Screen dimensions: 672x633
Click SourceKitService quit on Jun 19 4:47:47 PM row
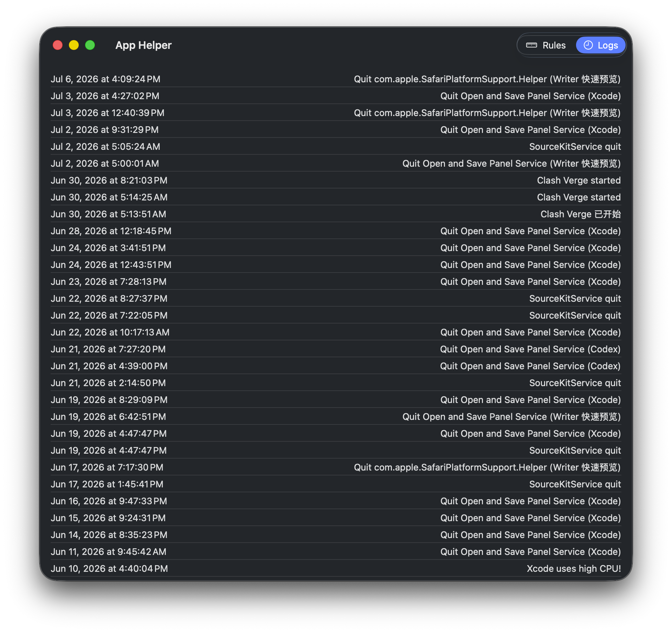pyautogui.click(x=575, y=450)
